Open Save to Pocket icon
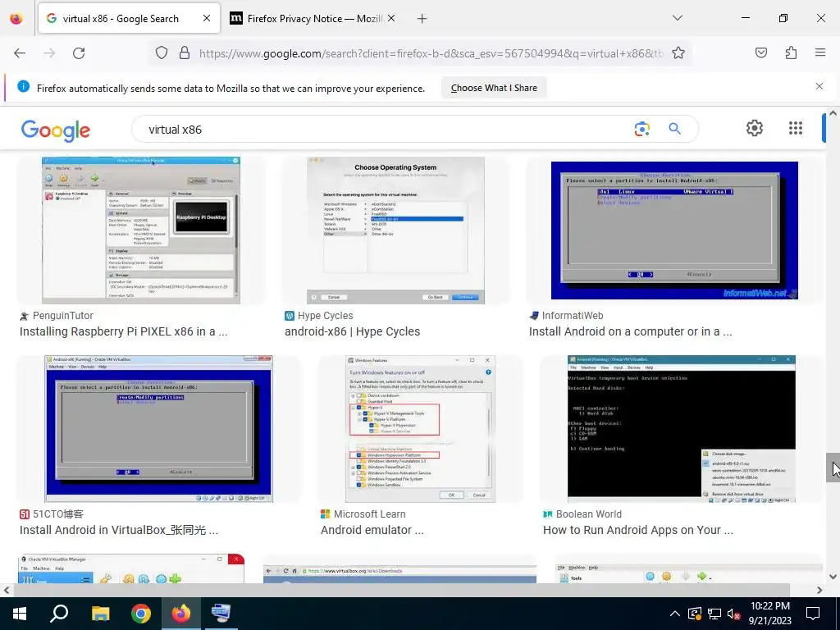Image resolution: width=840 pixels, height=630 pixels. pos(760,52)
